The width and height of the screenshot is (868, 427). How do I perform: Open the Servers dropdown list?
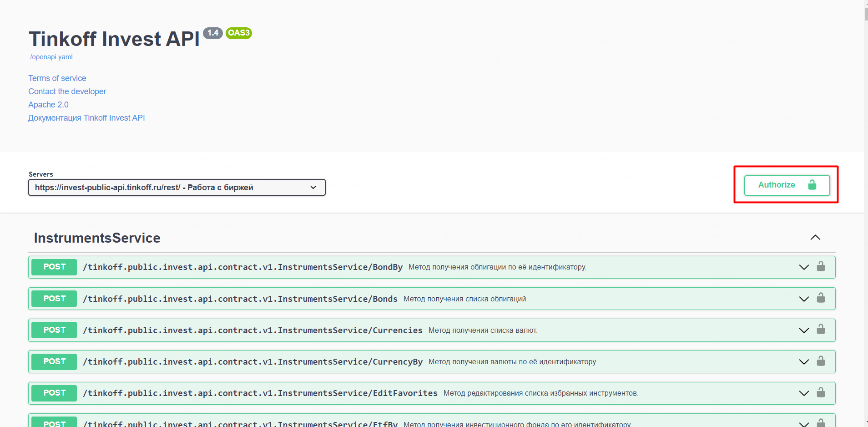point(177,188)
